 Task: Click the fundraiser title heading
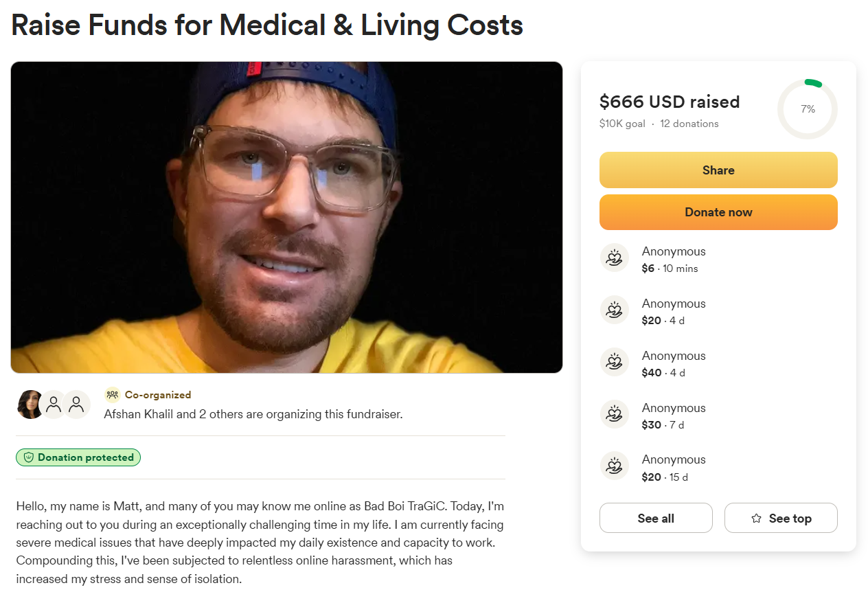tap(267, 25)
